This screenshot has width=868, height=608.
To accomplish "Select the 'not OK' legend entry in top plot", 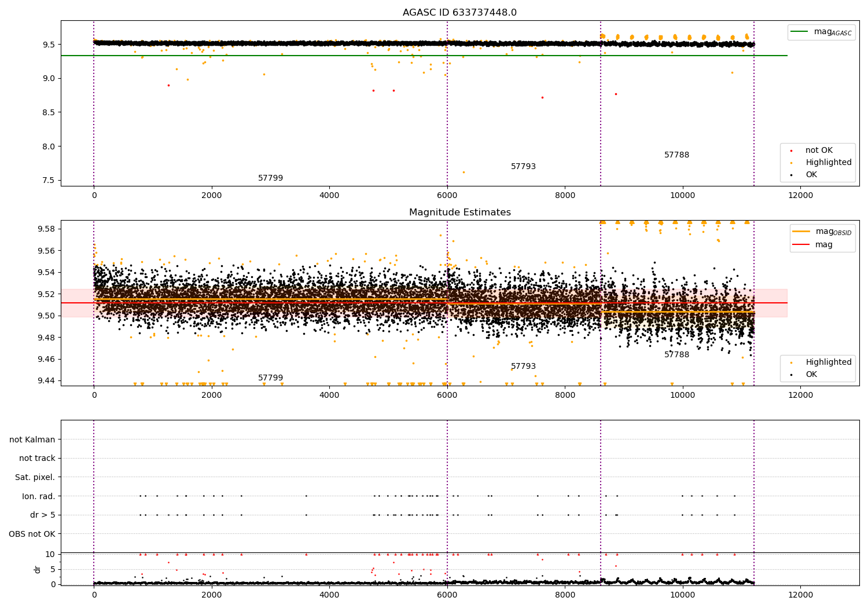I will click(819, 151).
